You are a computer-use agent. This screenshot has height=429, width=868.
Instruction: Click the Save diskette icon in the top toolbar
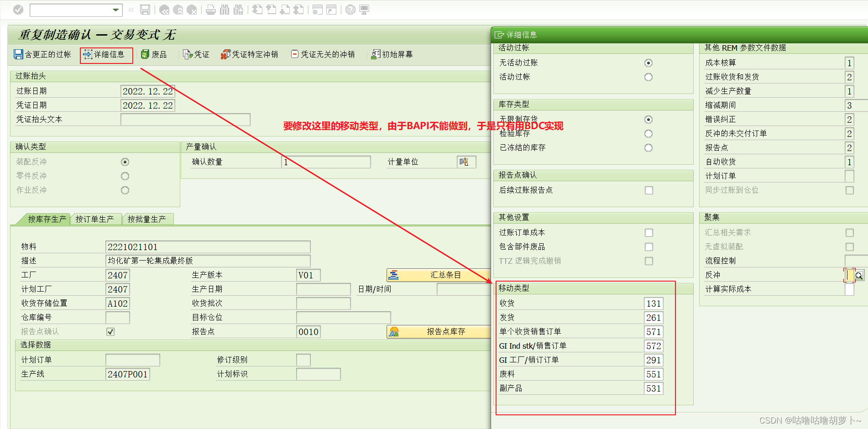point(145,10)
